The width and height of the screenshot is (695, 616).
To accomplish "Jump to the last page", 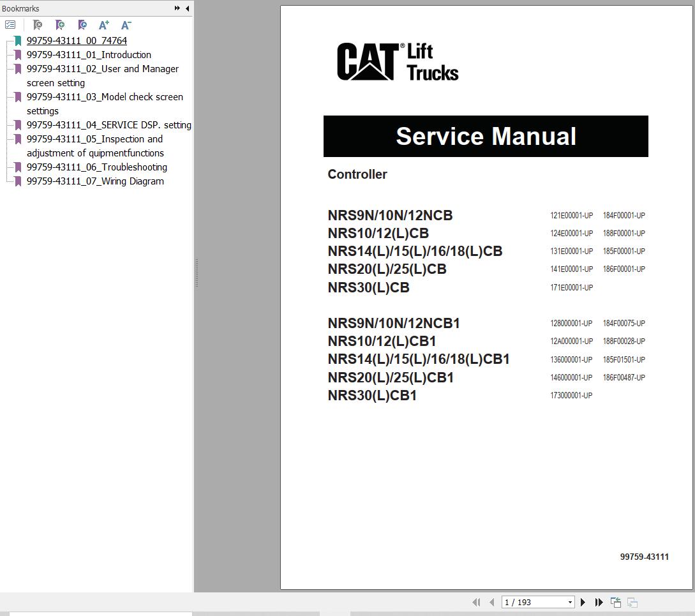I will pyautogui.click(x=599, y=602).
